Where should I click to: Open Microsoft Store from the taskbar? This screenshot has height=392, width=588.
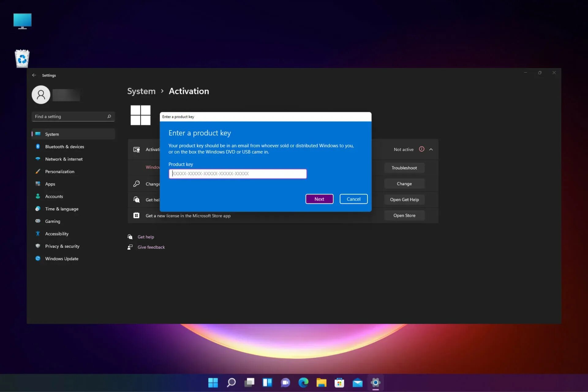[x=339, y=383]
